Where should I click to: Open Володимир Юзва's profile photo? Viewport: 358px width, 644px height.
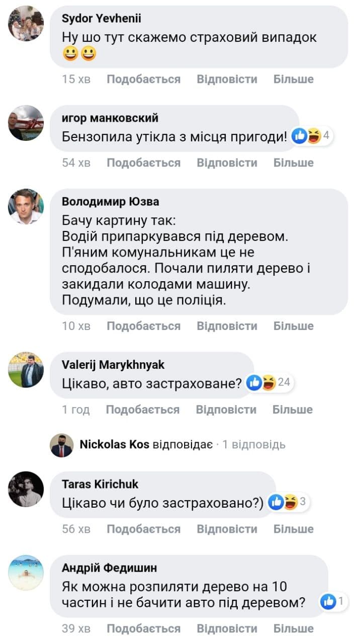(26, 206)
